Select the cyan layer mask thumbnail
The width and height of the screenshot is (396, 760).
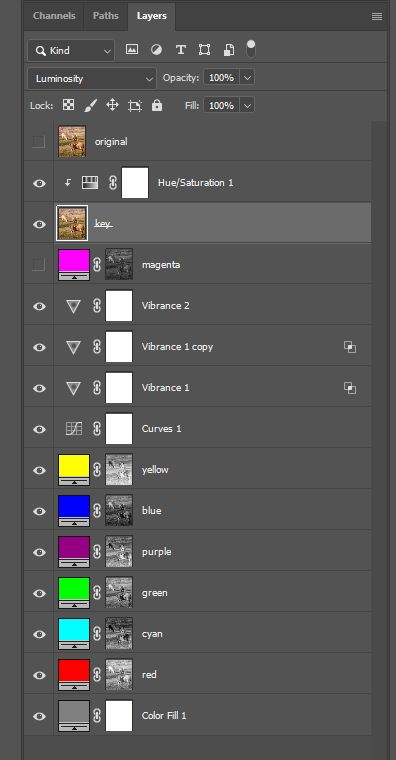119,633
